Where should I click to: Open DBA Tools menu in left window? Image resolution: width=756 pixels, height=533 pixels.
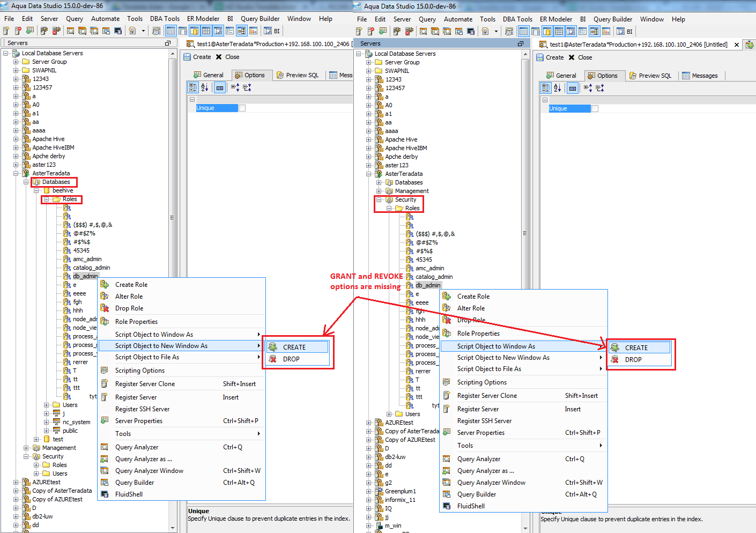(165, 18)
